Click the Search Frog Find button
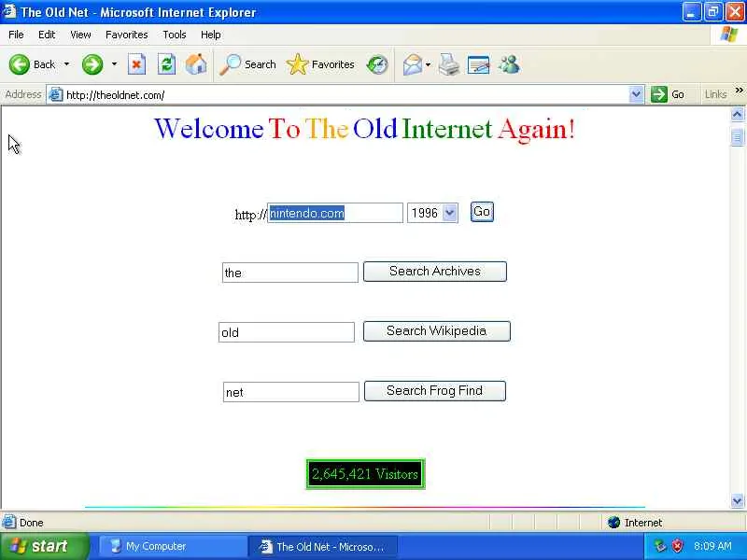The image size is (747, 560). (x=435, y=391)
